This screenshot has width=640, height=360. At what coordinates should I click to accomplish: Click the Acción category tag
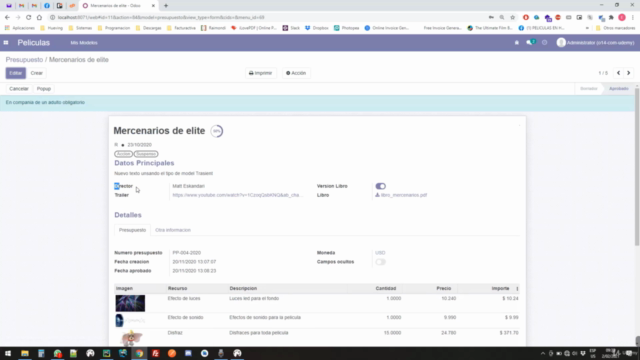click(123, 154)
